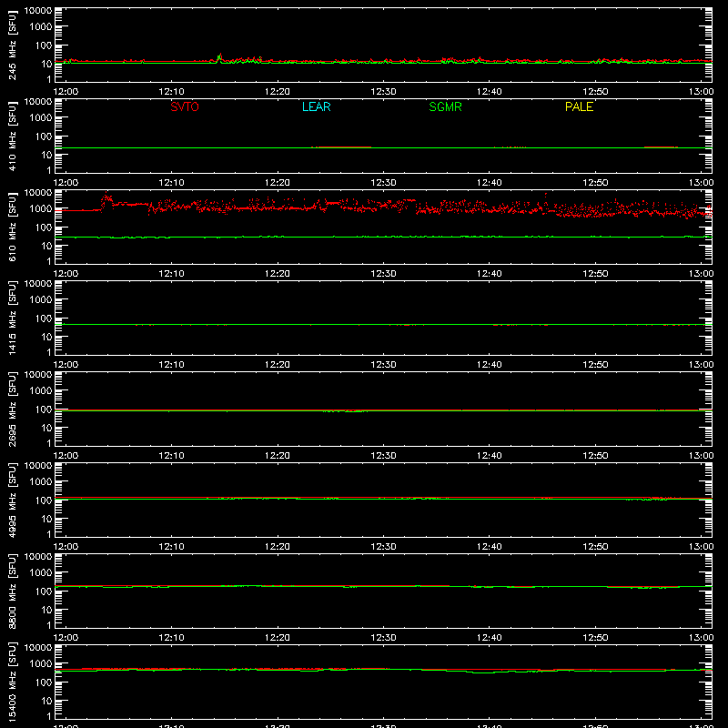Click the green SGMR legend label

pos(445,106)
